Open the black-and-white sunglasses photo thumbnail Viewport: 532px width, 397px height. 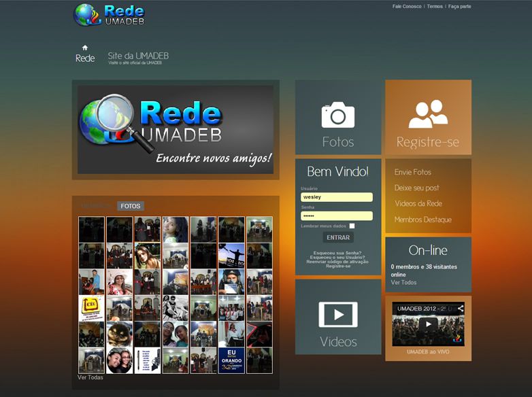click(176, 308)
